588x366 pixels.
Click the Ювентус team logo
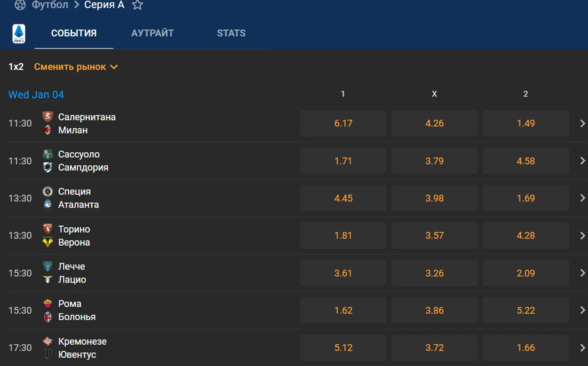click(48, 354)
